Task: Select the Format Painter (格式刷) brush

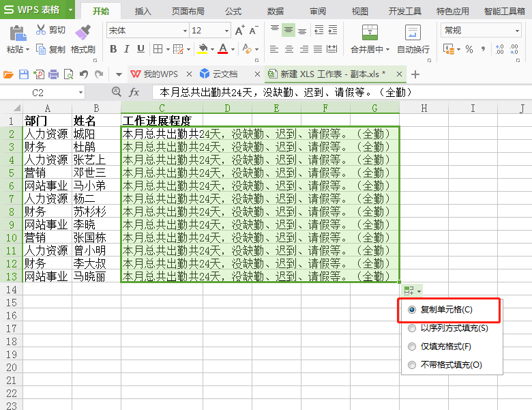Action: tap(83, 32)
